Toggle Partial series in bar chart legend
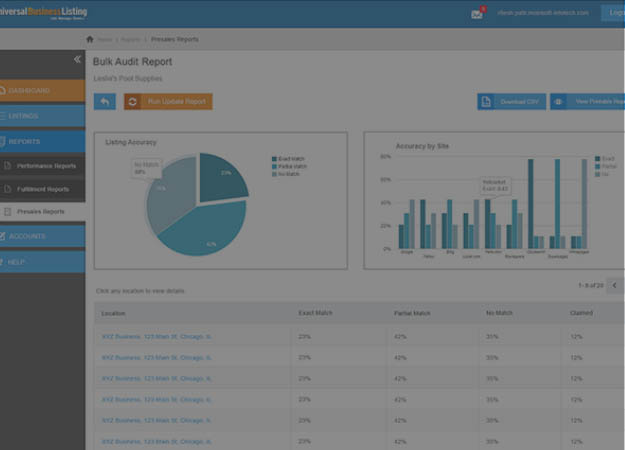The width and height of the screenshot is (625, 450). pyautogui.click(x=606, y=166)
